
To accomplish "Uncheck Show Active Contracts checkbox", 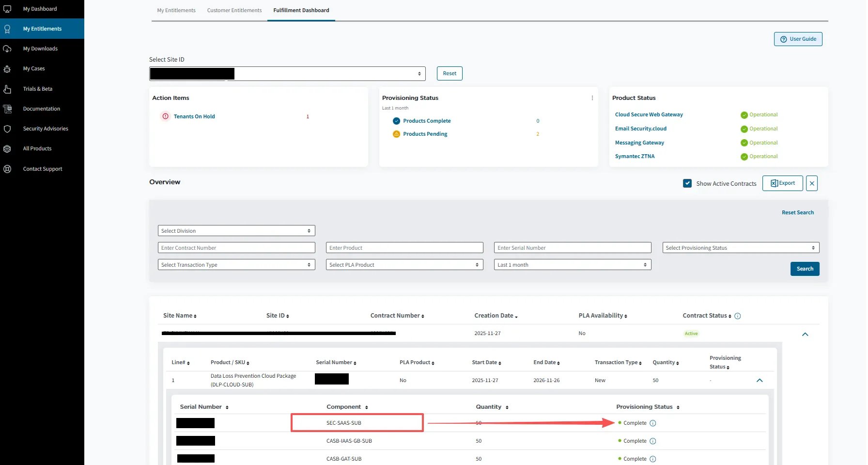I will point(687,183).
